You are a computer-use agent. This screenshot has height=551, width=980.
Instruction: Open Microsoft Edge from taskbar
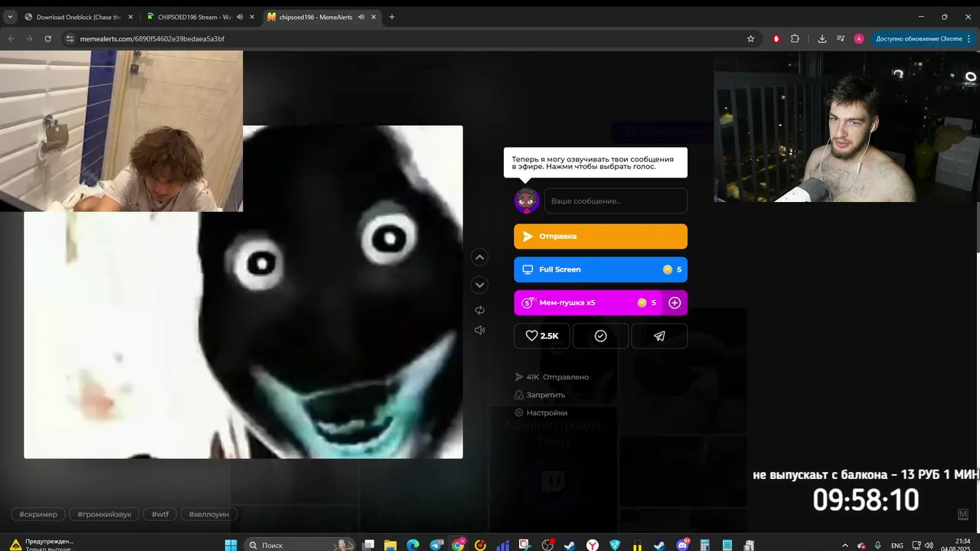coord(413,545)
